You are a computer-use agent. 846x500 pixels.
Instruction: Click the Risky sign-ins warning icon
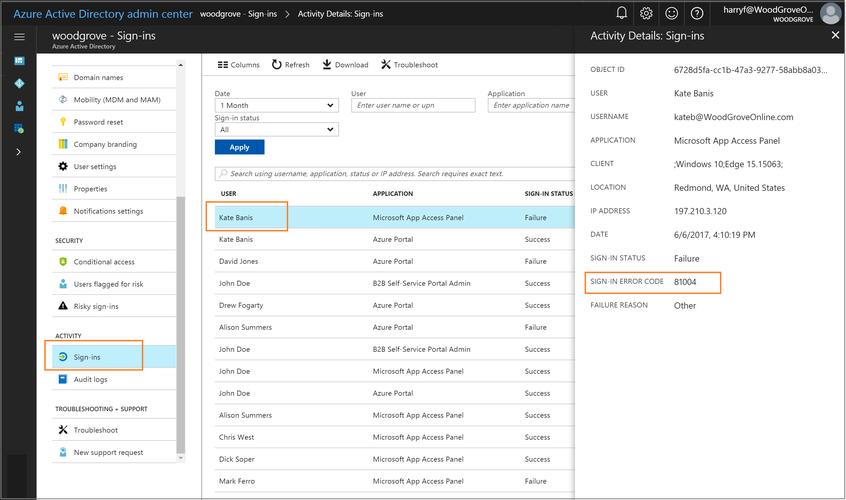click(63, 306)
